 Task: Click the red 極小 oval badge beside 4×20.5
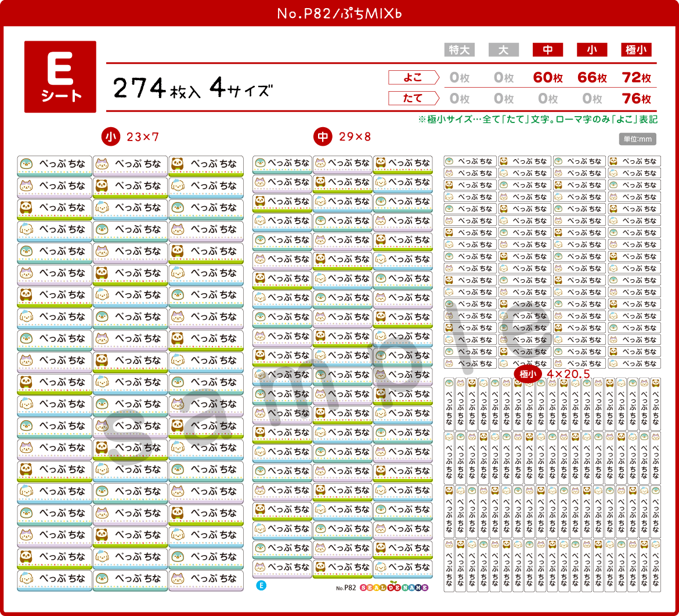528,374
